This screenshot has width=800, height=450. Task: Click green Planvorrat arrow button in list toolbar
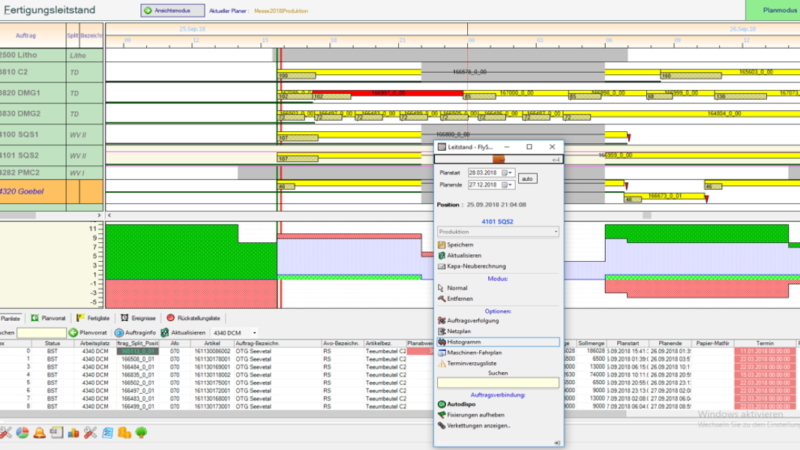(89, 333)
